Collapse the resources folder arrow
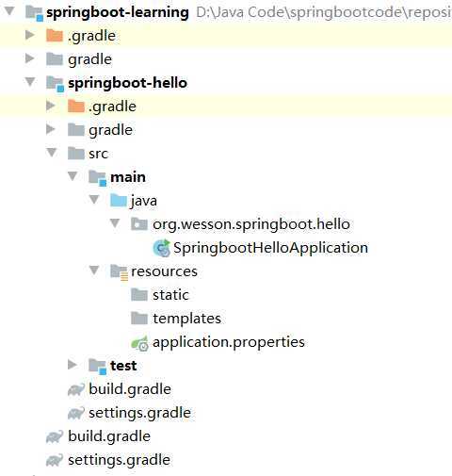Viewport: 452px width, 476px height. [94, 271]
